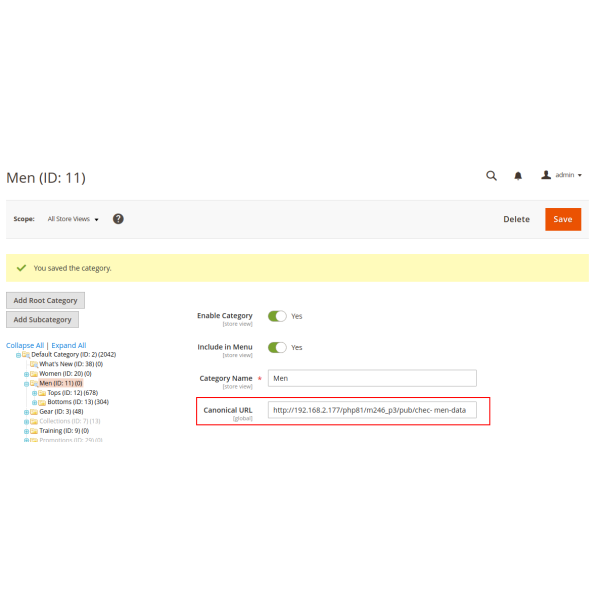Open the notifications bell

pyautogui.click(x=518, y=175)
